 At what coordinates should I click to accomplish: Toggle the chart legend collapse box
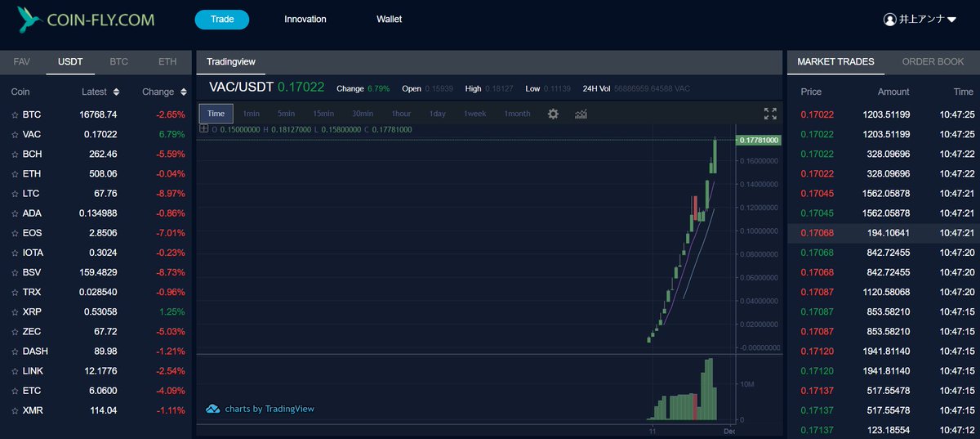coord(203,129)
